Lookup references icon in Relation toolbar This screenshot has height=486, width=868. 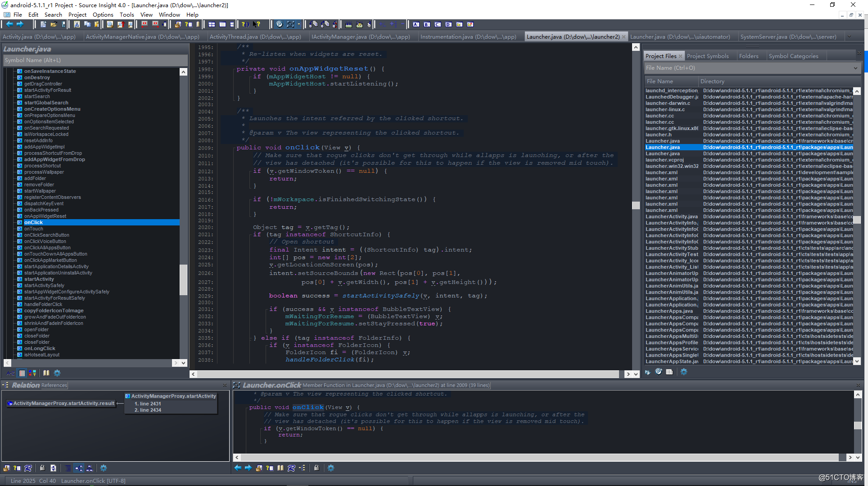(28, 468)
